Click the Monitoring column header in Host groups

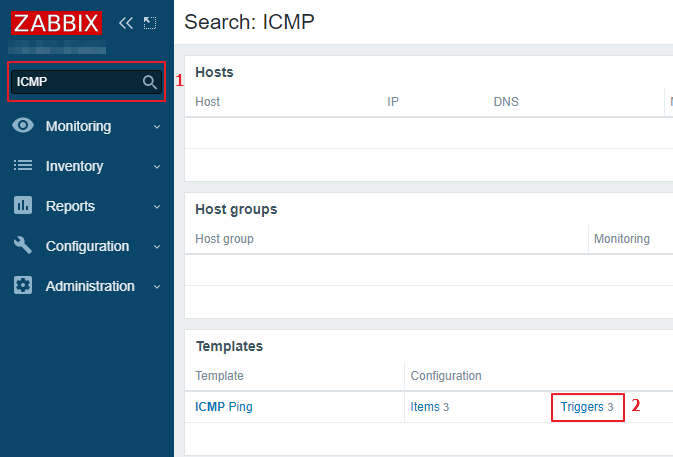(621, 239)
